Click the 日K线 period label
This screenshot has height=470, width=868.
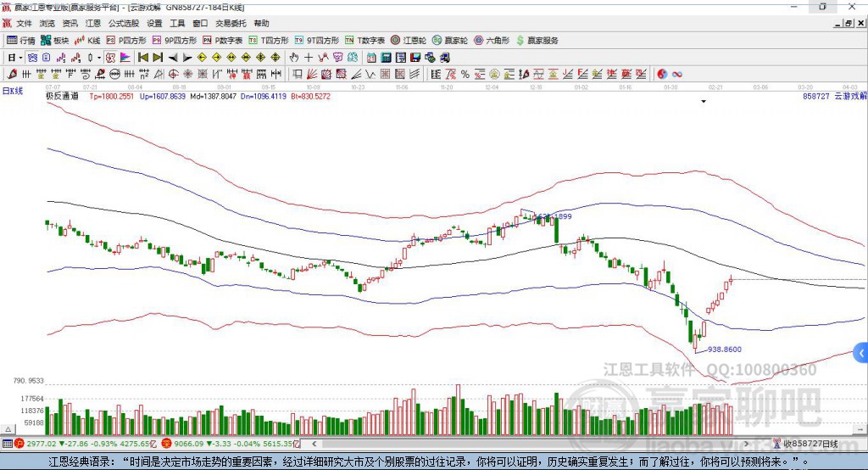pos(12,91)
